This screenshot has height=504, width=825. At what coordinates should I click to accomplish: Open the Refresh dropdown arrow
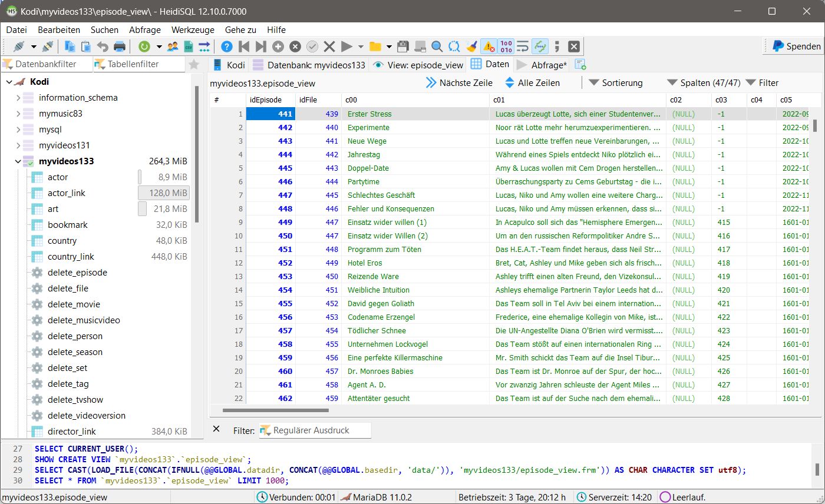tap(159, 47)
